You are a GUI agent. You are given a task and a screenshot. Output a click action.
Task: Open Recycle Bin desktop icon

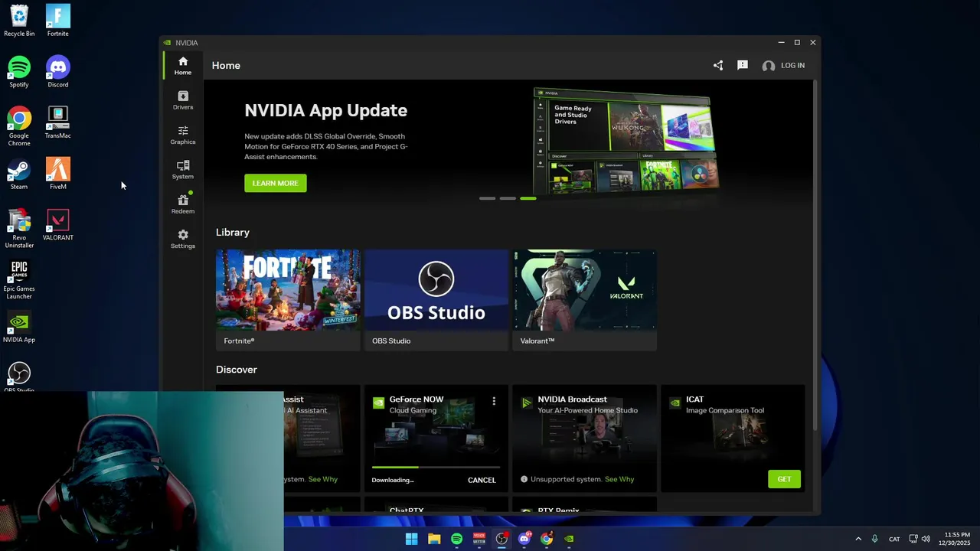coord(19,21)
